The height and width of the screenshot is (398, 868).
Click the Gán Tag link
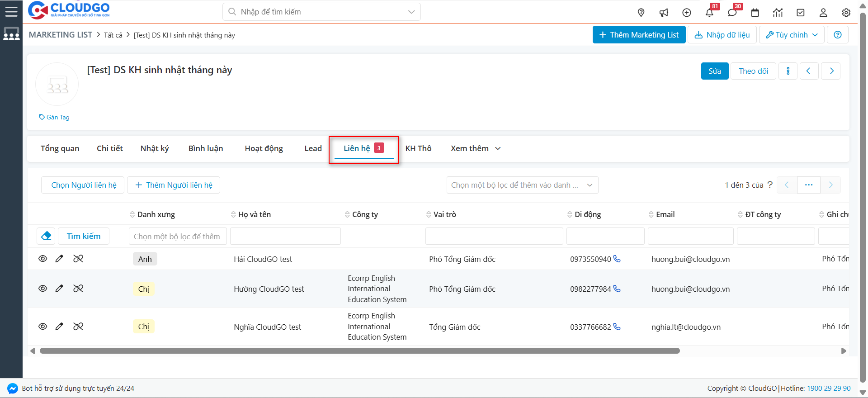coord(55,117)
